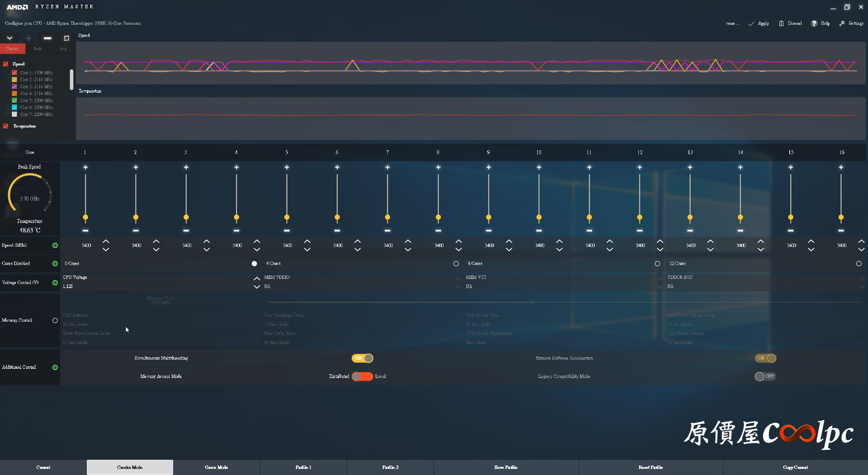The width and height of the screenshot is (868, 475).
Task: Uncheck the Speed graph checkbox
Action: tap(6, 64)
